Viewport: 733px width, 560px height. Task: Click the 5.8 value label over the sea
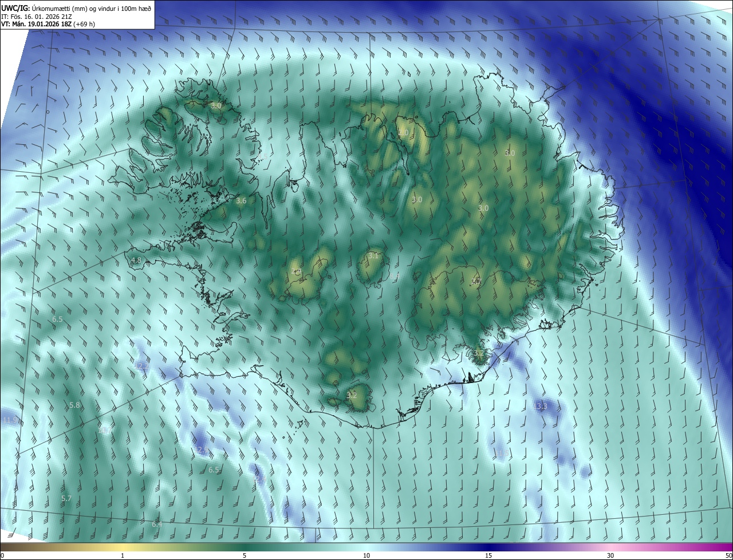(75, 405)
